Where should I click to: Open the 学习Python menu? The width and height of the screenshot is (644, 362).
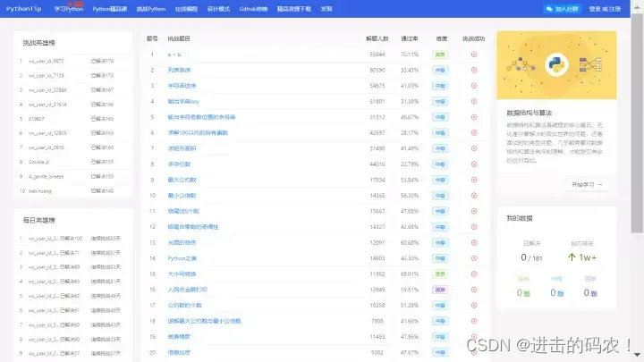point(69,9)
